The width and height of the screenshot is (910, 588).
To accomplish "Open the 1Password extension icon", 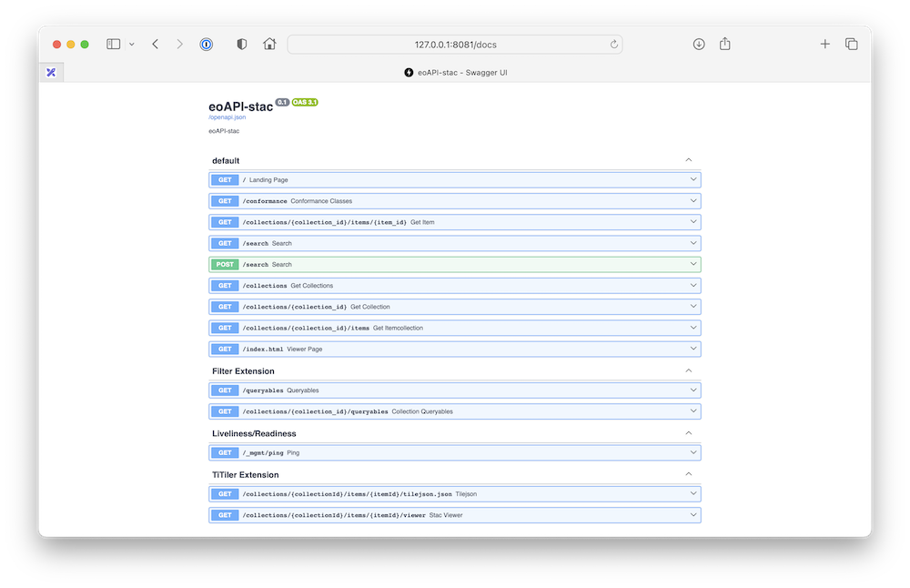I will [x=207, y=44].
